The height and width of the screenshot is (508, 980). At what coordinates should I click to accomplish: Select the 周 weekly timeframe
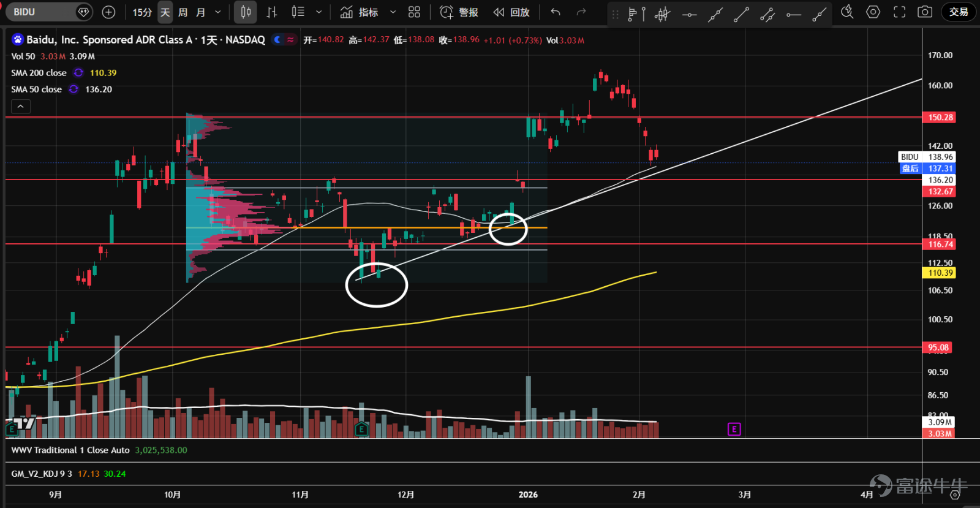183,12
